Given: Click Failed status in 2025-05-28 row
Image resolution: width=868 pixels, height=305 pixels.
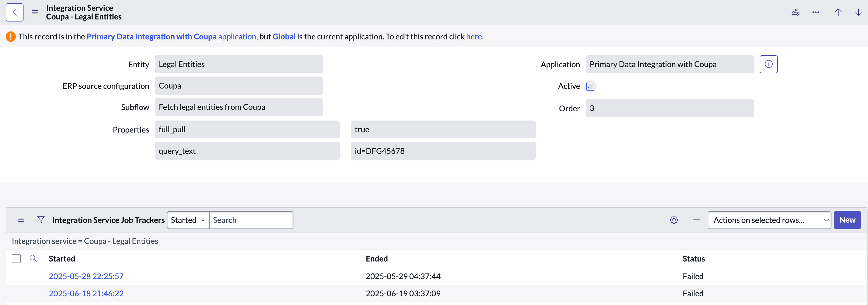Looking at the screenshot, I should coord(693,276).
